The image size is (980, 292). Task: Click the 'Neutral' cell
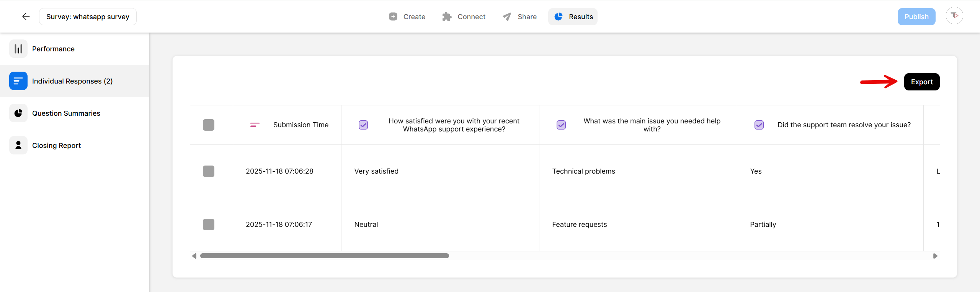(x=440, y=225)
